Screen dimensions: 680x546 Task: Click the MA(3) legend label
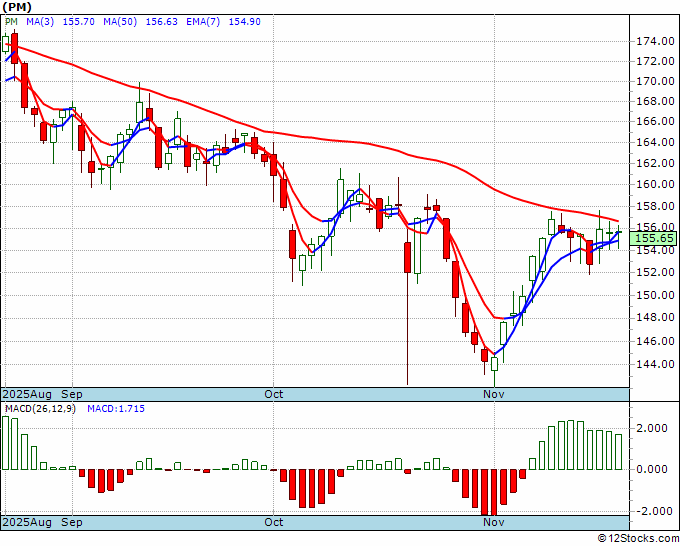point(40,21)
